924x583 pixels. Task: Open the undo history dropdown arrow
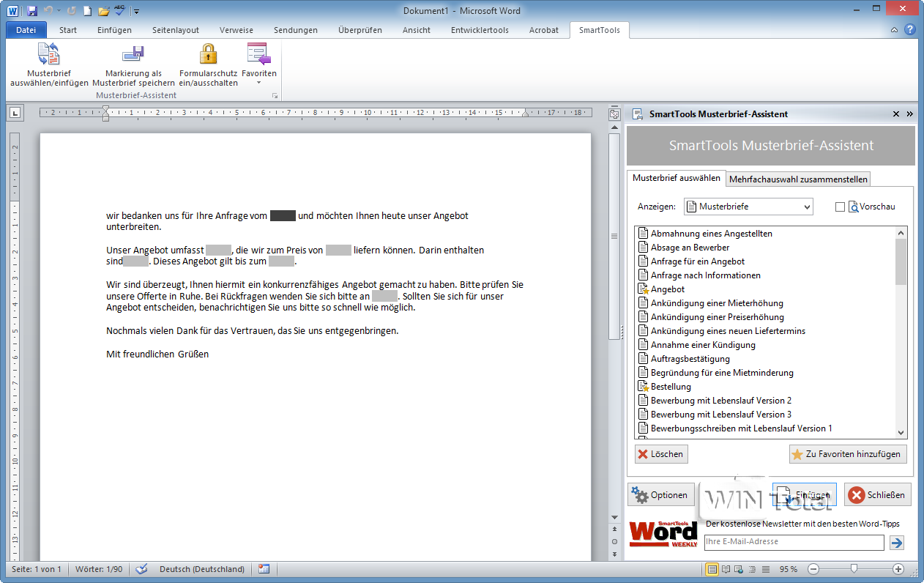pos(60,11)
